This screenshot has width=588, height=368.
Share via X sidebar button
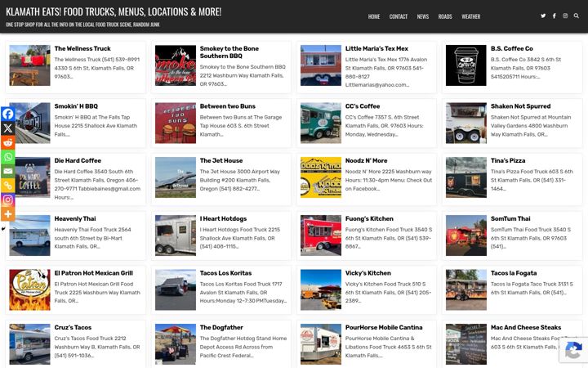click(x=8, y=128)
